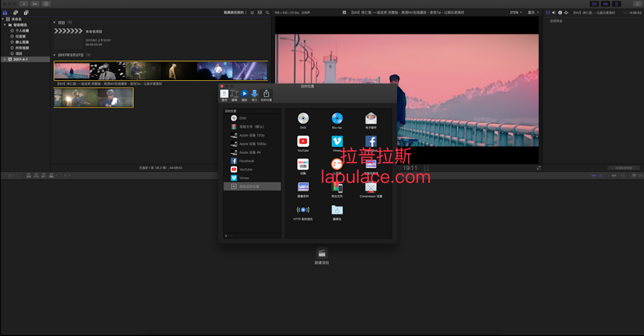The image size is (644, 336).
Task: Open the viewer zoom percentage dropdown
Action: (516, 12)
